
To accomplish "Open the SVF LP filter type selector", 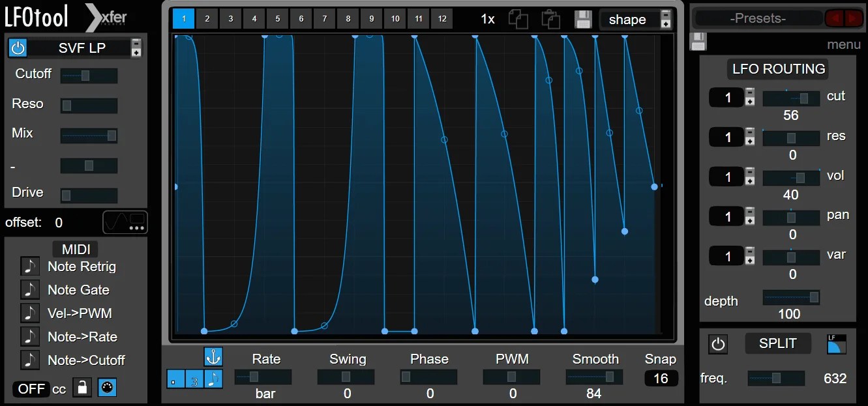I will [78, 47].
